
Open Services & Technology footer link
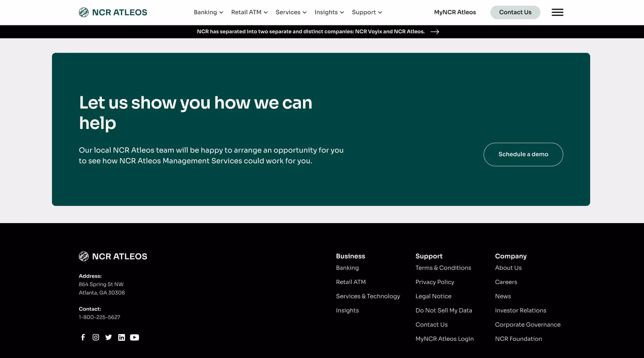point(368,296)
